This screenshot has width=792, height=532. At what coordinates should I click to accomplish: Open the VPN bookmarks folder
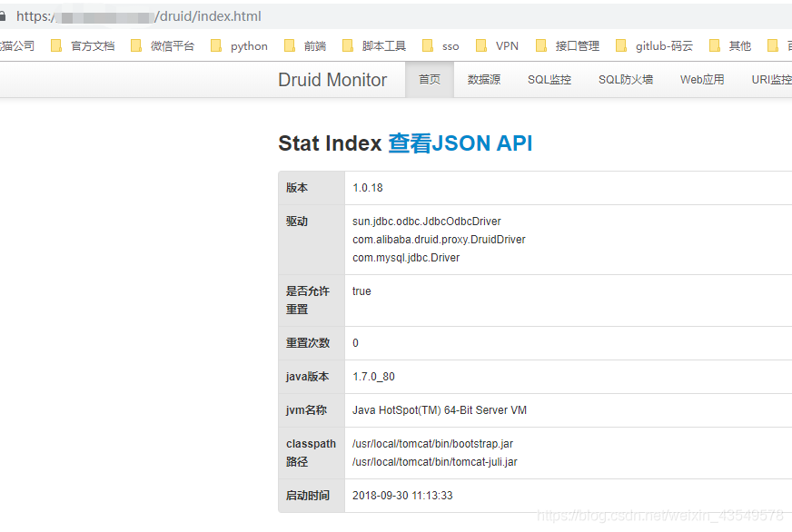point(505,45)
